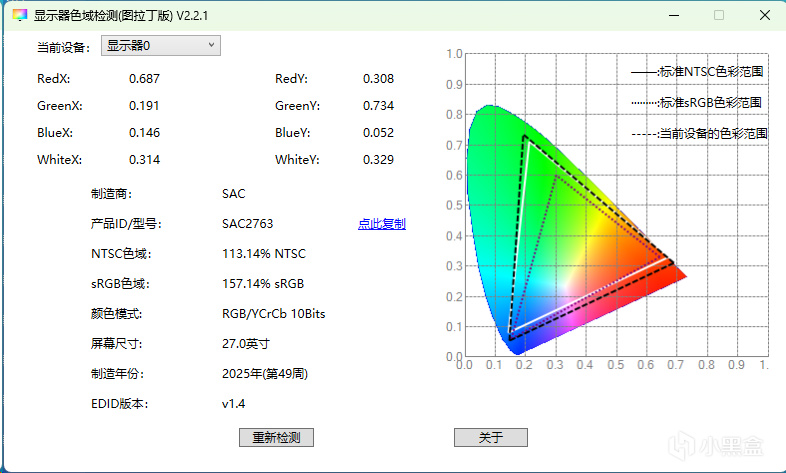Click the 点此复制 copy link
Screen dimensions: 786x473
point(381,223)
